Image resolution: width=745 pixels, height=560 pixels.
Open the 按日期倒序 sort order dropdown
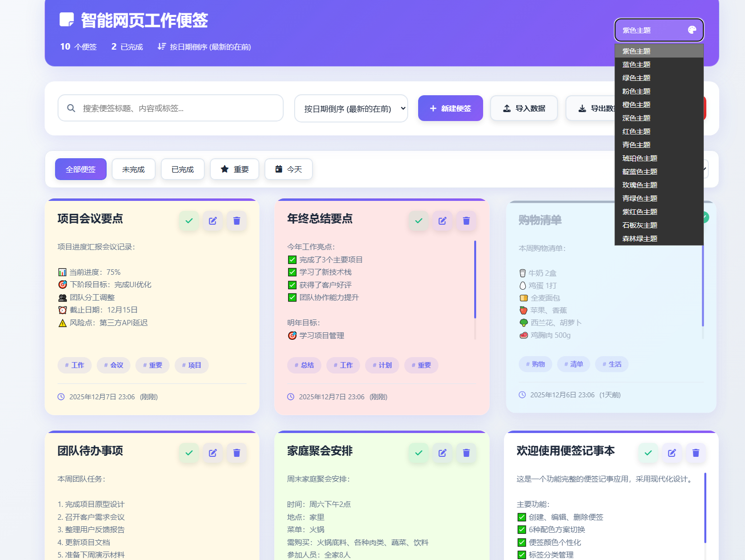351,108
